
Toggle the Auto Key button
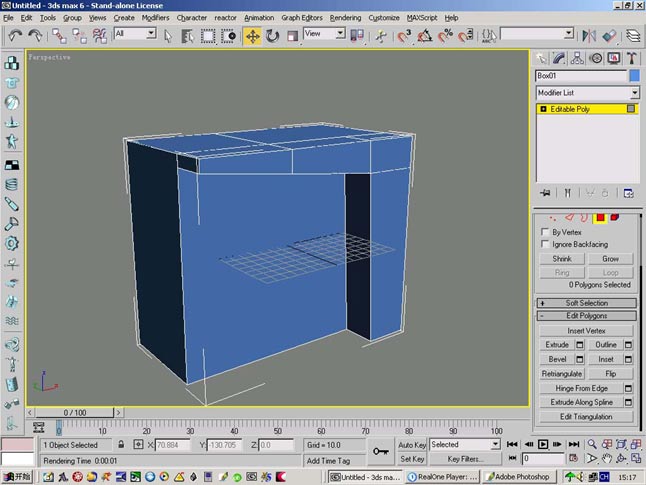412,445
